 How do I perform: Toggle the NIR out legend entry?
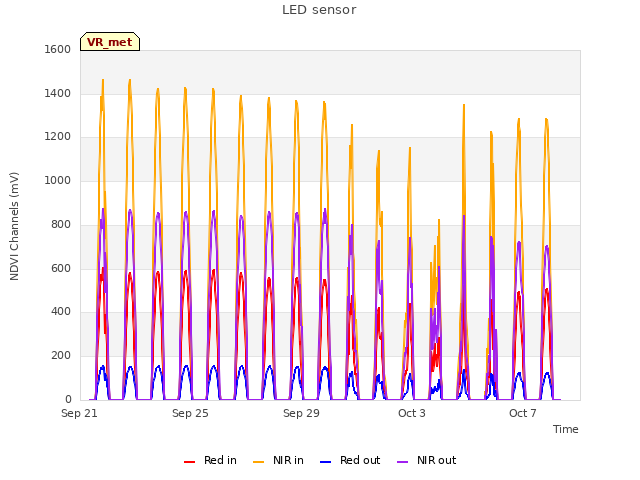point(427,460)
